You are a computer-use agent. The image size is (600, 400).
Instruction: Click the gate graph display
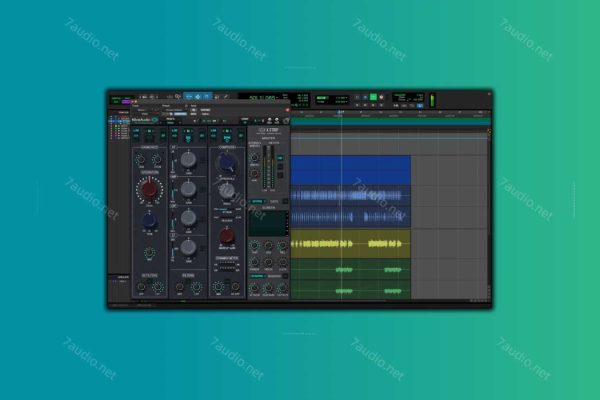point(268,224)
